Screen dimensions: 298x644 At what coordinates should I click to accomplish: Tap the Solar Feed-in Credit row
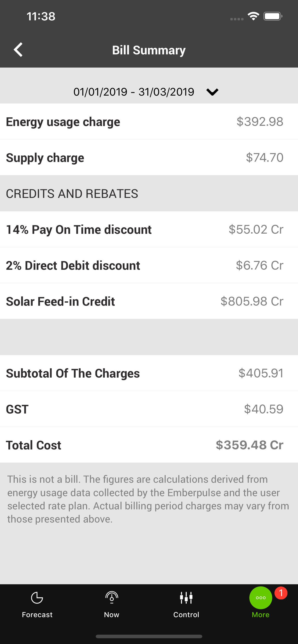point(149,301)
